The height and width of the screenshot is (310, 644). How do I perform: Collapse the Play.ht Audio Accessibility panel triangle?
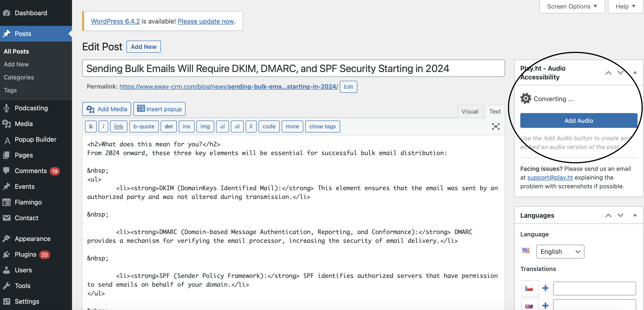coord(635,72)
